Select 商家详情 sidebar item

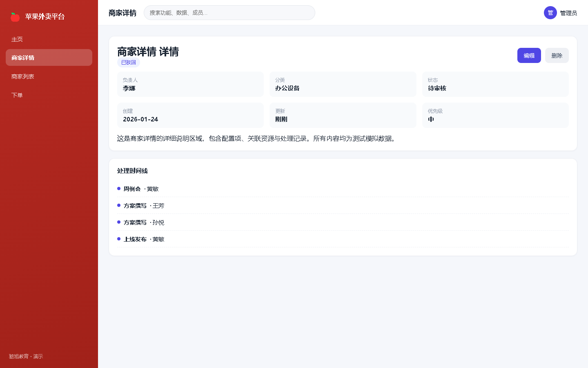(49, 58)
